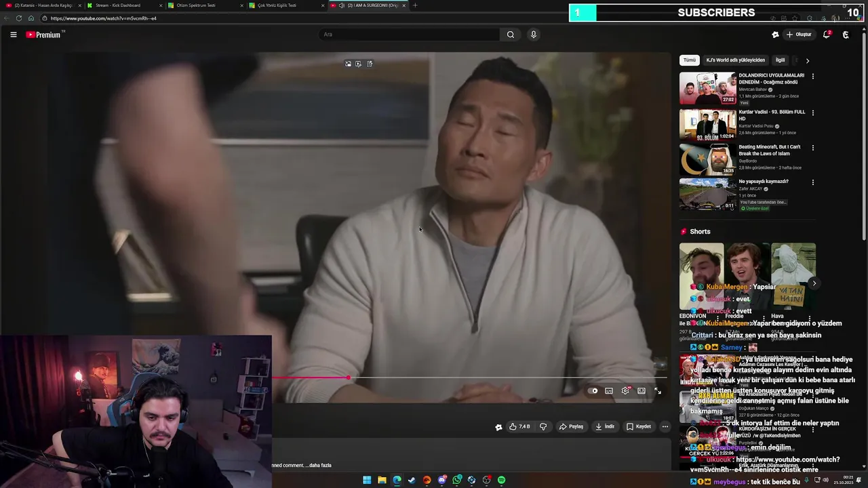Viewport: 868px width, 488px height.
Task: Click the search magnifier button
Action: coord(511,35)
